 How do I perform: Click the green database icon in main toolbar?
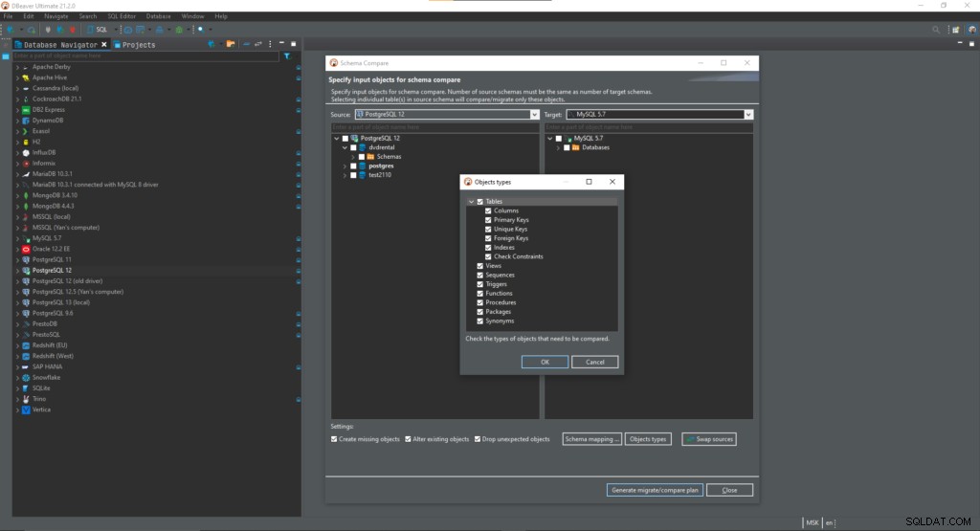(179, 30)
